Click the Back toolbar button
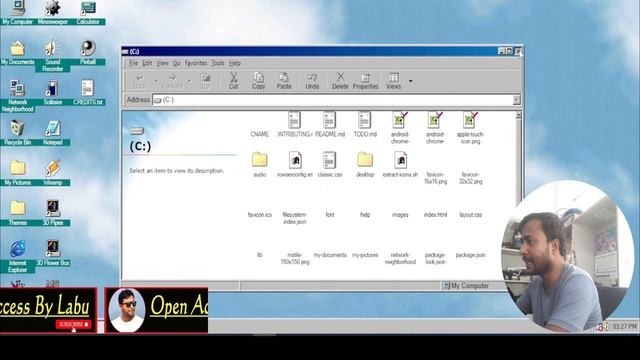Screen dimensions: 640x360 click(x=139, y=80)
